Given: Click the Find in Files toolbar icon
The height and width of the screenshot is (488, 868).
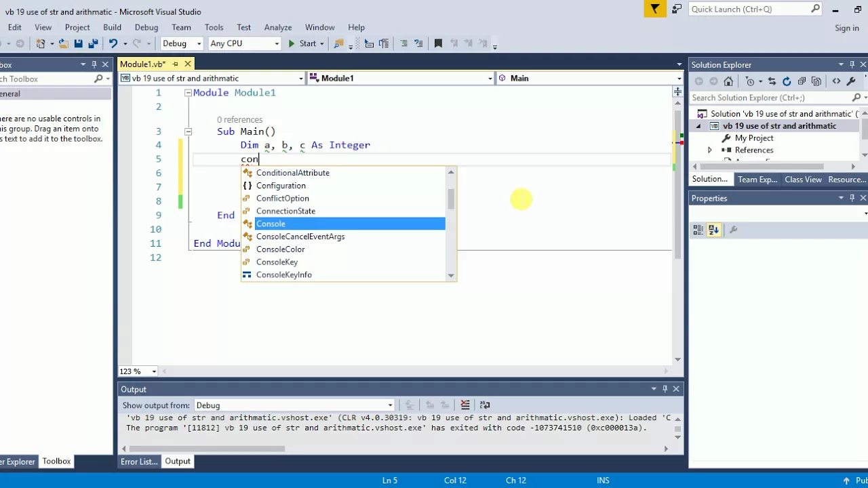Looking at the screenshot, I should pyautogui.click(x=338, y=43).
